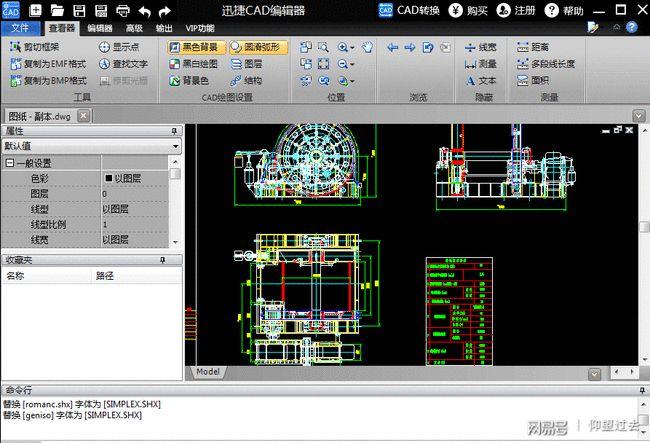Switch to the 编辑器 ribbon tab

(98, 29)
